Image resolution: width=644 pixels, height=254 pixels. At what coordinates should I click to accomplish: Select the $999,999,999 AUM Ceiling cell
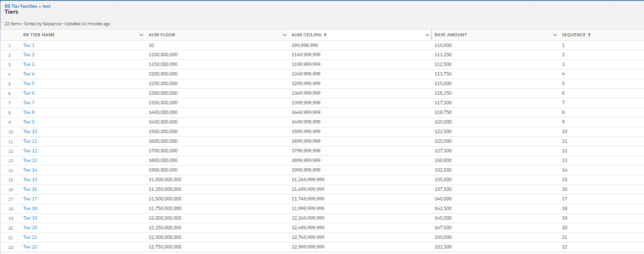(306, 170)
